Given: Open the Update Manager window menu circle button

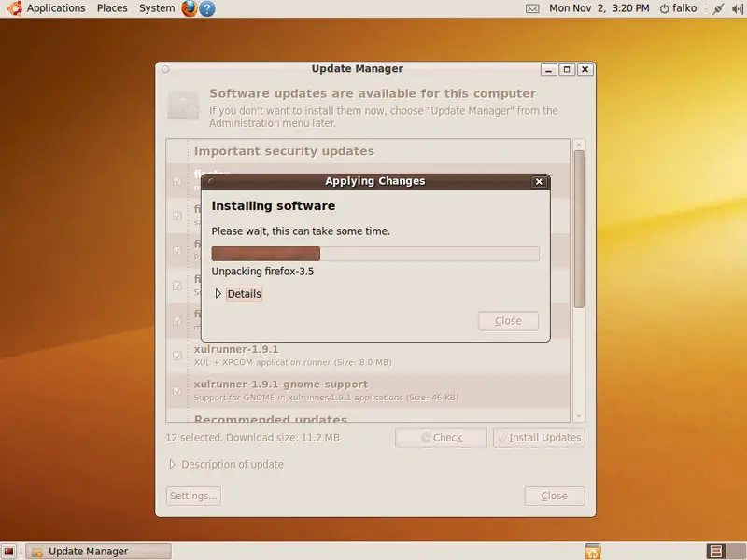Looking at the screenshot, I should (x=165, y=69).
